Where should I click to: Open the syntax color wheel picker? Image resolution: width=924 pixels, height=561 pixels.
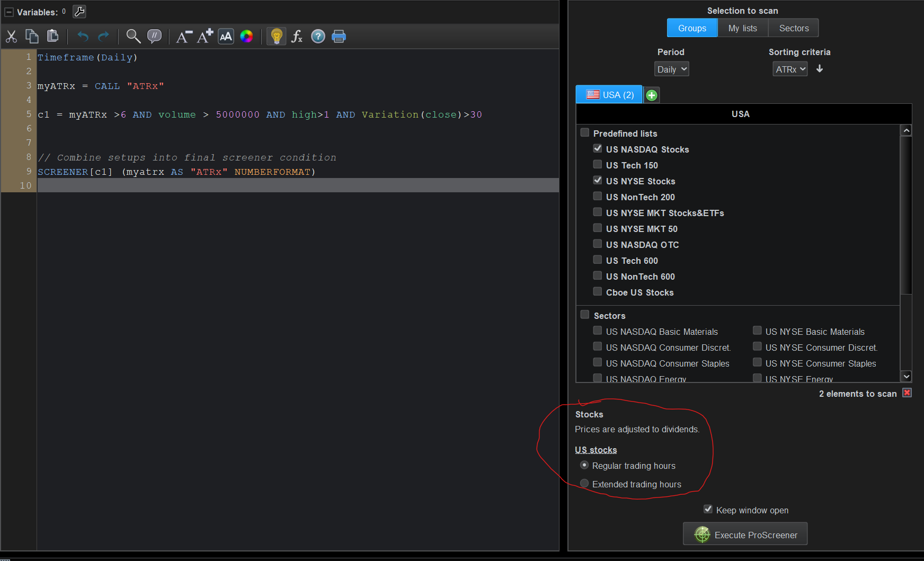(x=246, y=37)
